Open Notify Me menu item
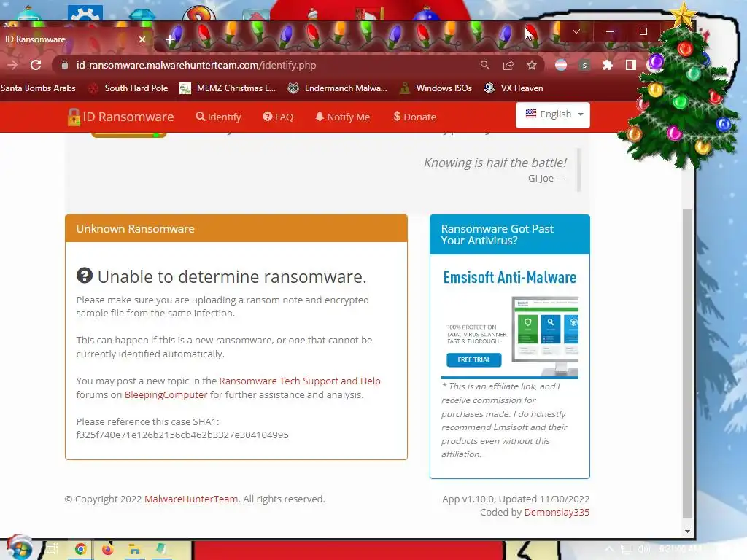The width and height of the screenshot is (747, 560). (x=343, y=117)
